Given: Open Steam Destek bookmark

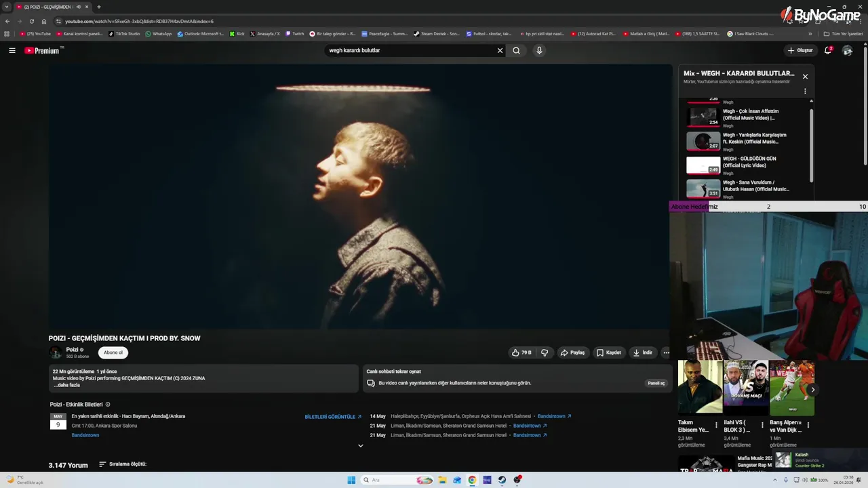Looking at the screenshot, I should click(x=437, y=33).
